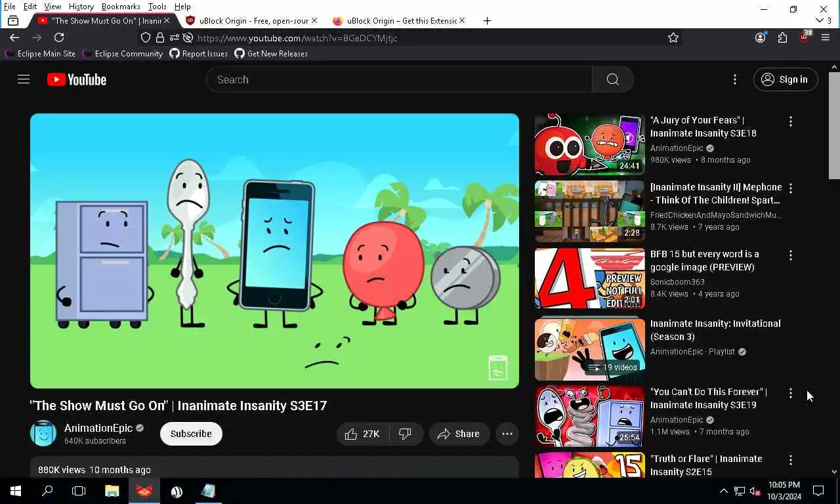The width and height of the screenshot is (840, 504).
Task: Open options for 'Truth or Flare' video
Action: coord(790,460)
